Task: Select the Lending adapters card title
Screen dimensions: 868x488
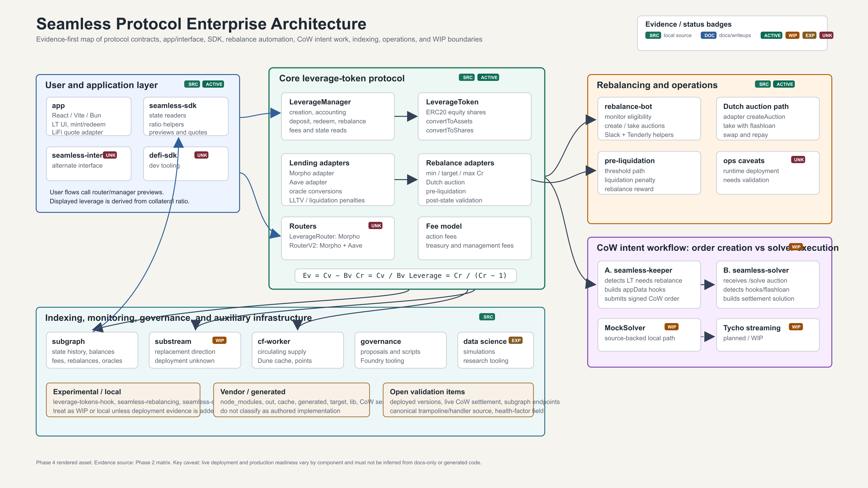Action: (319, 163)
